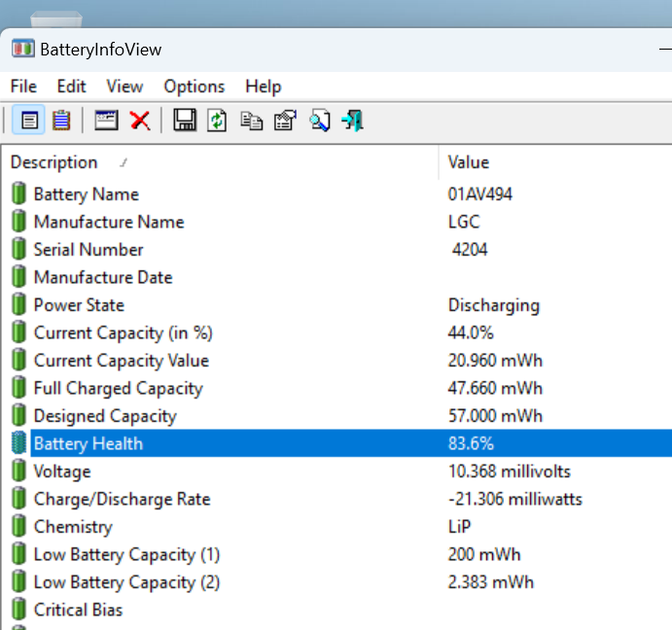Open properties toolbar icon
This screenshot has height=630, width=672.
[x=285, y=121]
